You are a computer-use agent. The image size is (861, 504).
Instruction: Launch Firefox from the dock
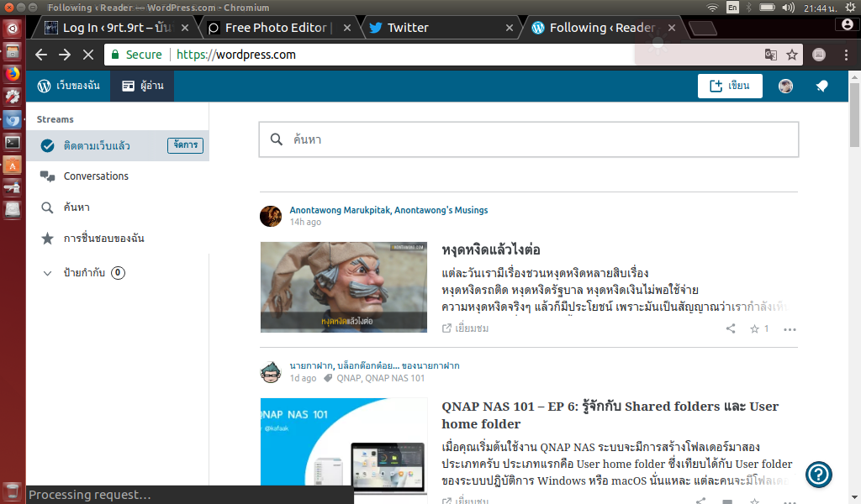click(12, 73)
